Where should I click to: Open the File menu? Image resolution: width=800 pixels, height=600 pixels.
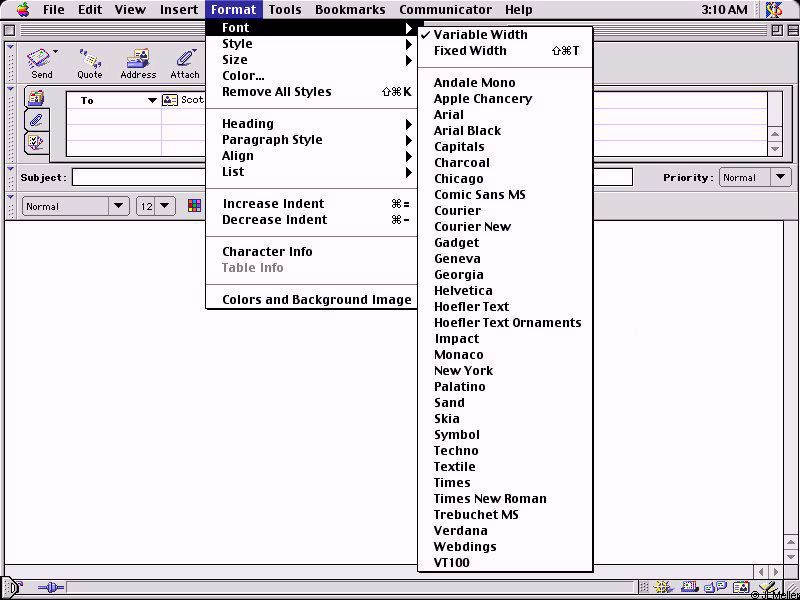(54, 9)
